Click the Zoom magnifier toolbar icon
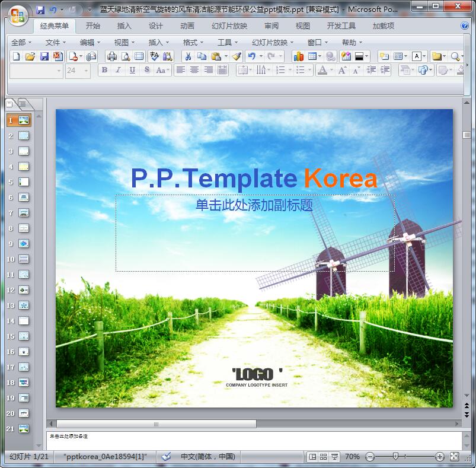Viewport: 476px width, 468px height. click(x=455, y=56)
